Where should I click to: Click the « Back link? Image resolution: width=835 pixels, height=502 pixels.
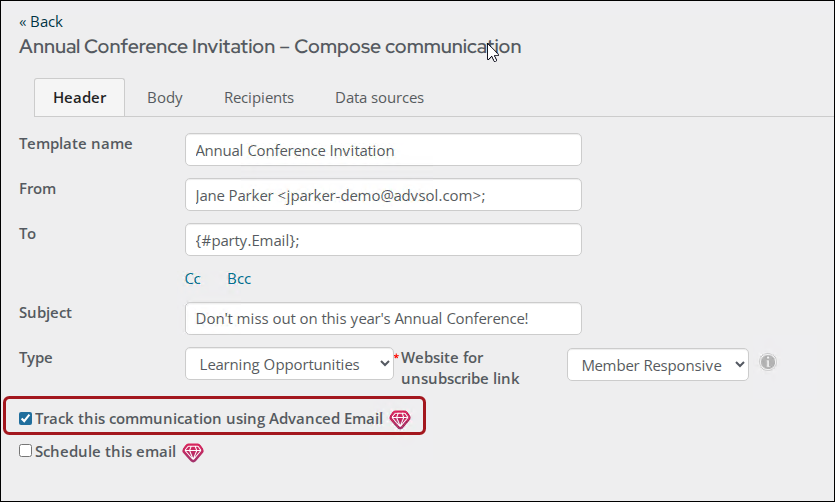coord(41,22)
